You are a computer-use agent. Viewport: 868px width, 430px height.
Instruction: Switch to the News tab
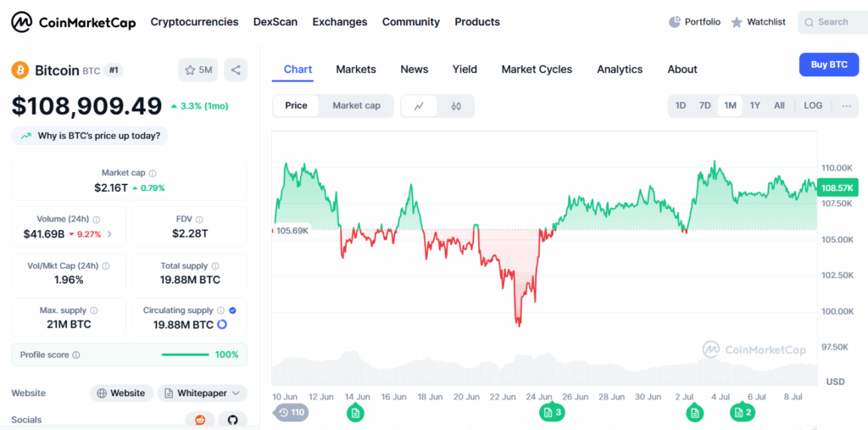pyautogui.click(x=414, y=70)
